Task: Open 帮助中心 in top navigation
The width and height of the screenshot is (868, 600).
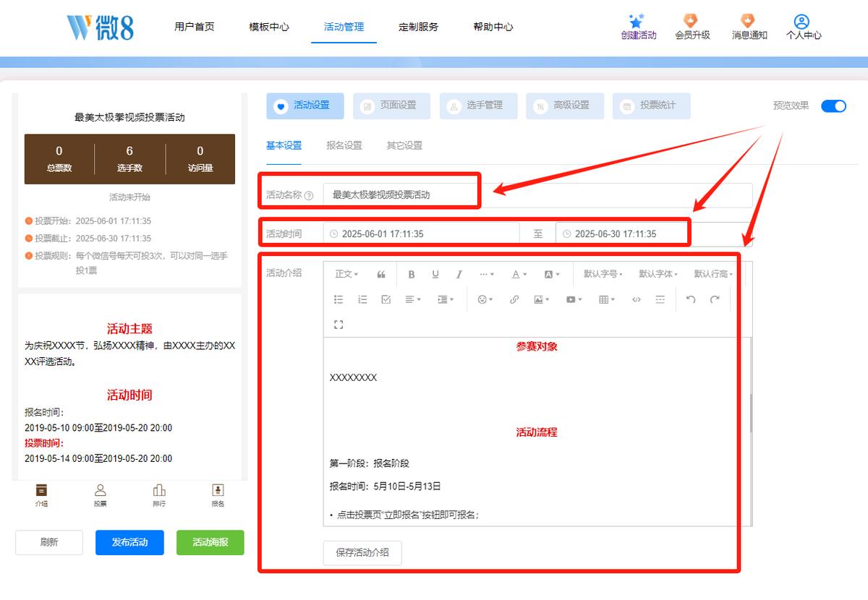Action: [x=493, y=27]
